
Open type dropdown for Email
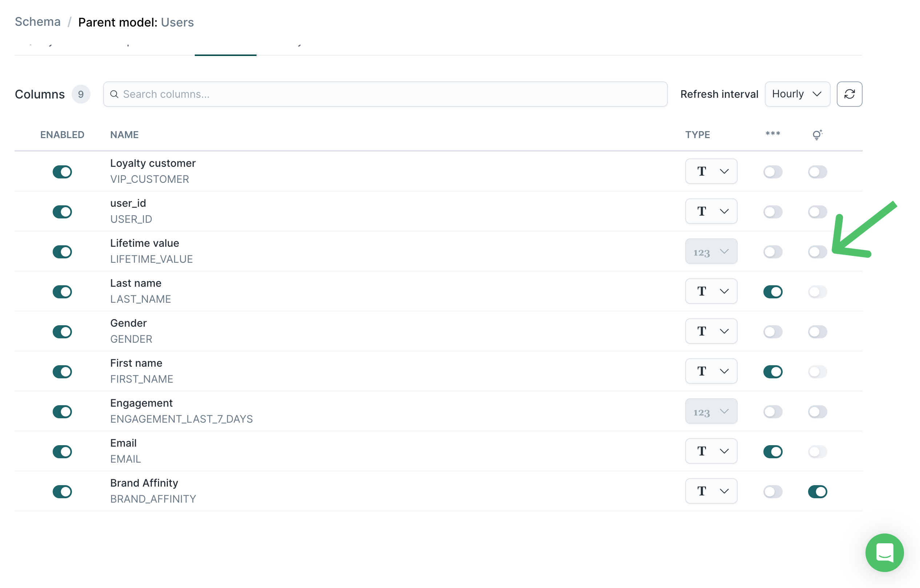[x=711, y=451]
